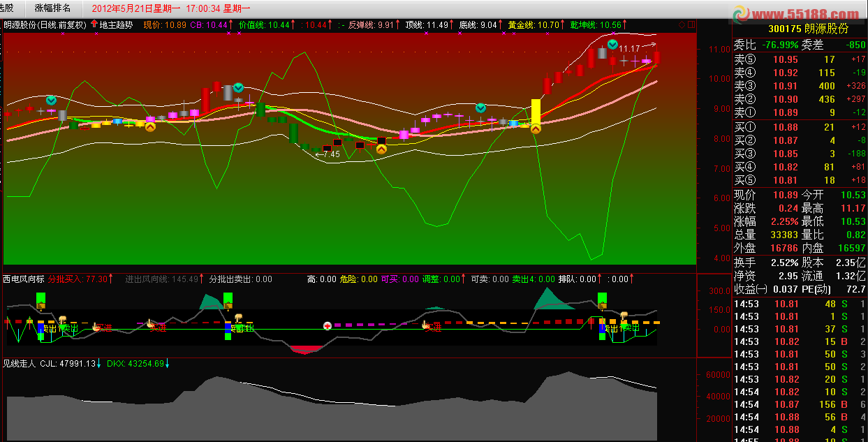The image size is (868, 442).
Task: Click 顶线: 11.49 in chart header
Action: click(426, 24)
